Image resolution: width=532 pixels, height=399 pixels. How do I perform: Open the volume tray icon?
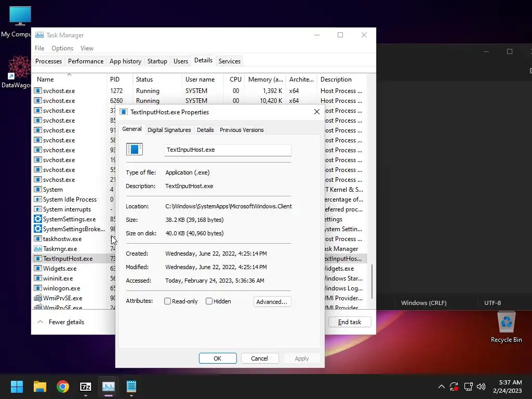coord(481,387)
